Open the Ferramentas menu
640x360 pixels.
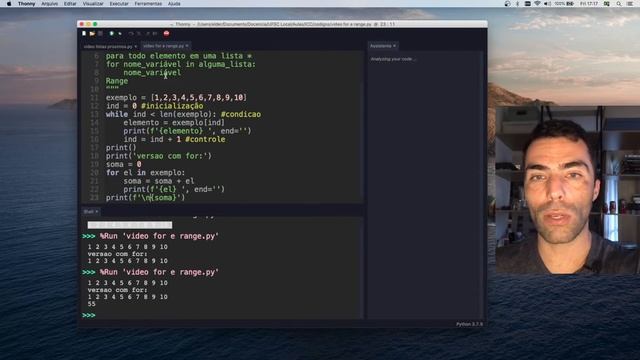[148, 4]
